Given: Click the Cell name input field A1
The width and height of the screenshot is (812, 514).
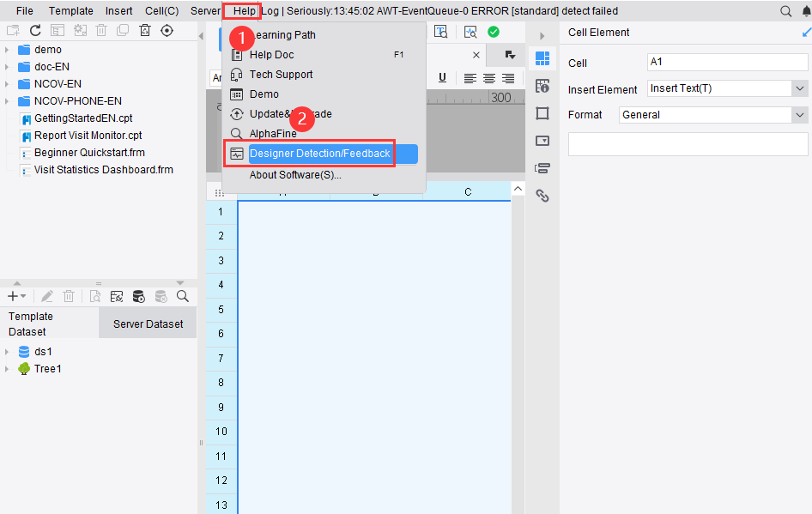Looking at the screenshot, I should pyautogui.click(x=728, y=62).
